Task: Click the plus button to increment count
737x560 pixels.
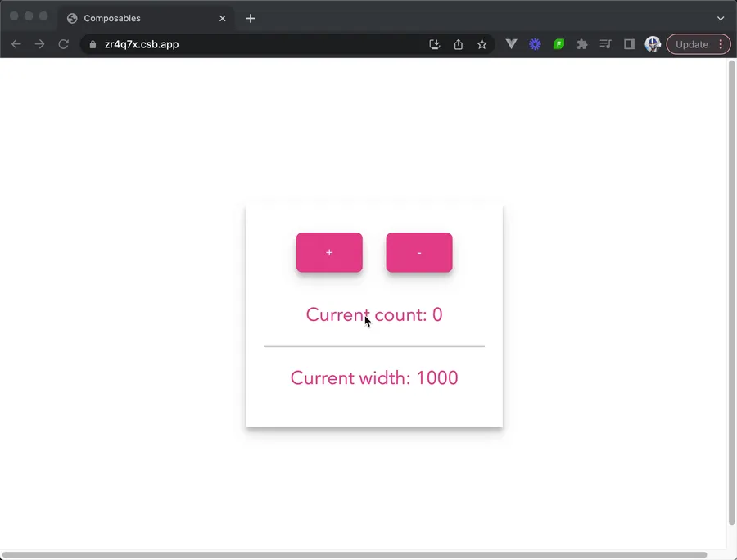Action: 329,252
